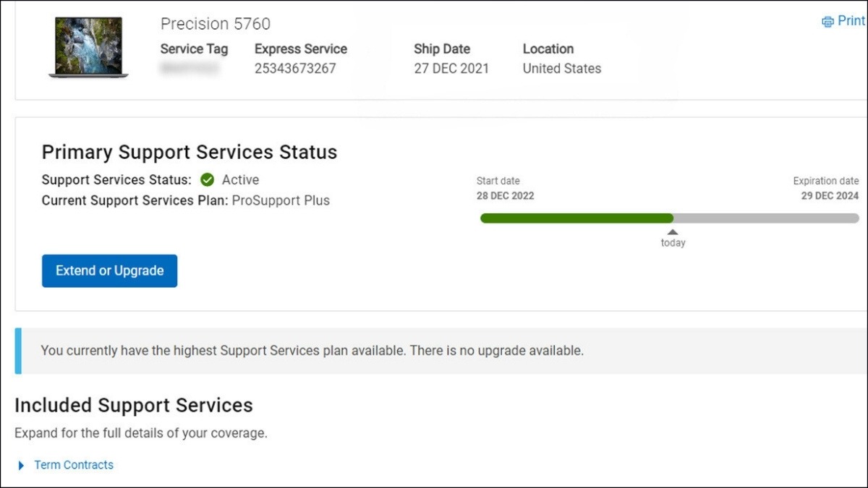Click the Start date 28 DEC 2022
This screenshot has height=488, width=868.
click(505, 196)
